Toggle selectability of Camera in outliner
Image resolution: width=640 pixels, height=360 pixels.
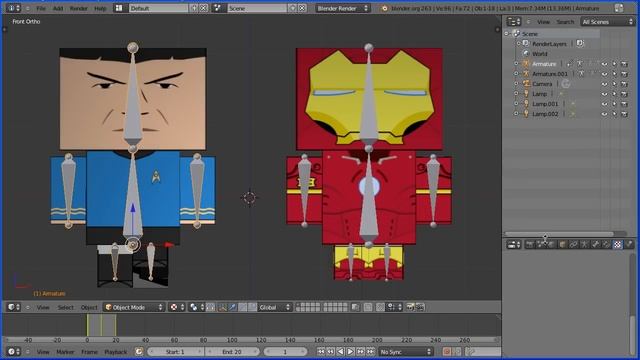pyautogui.click(x=614, y=84)
